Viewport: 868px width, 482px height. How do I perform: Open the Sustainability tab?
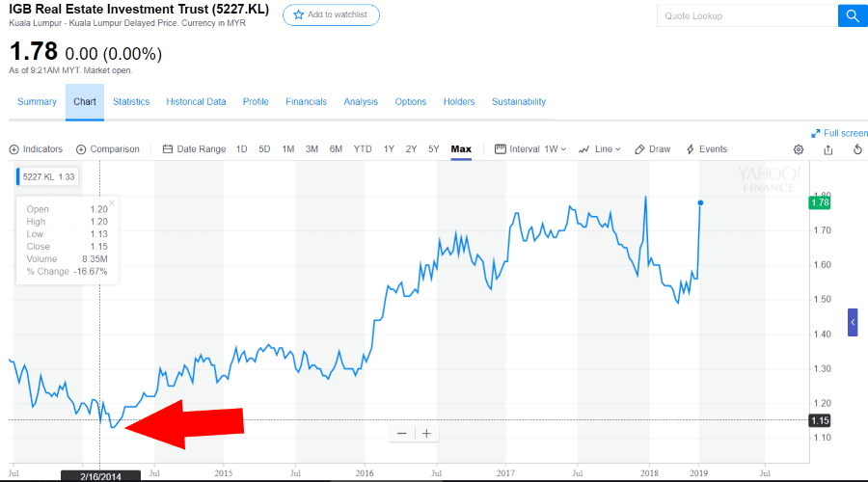pos(519,102)
